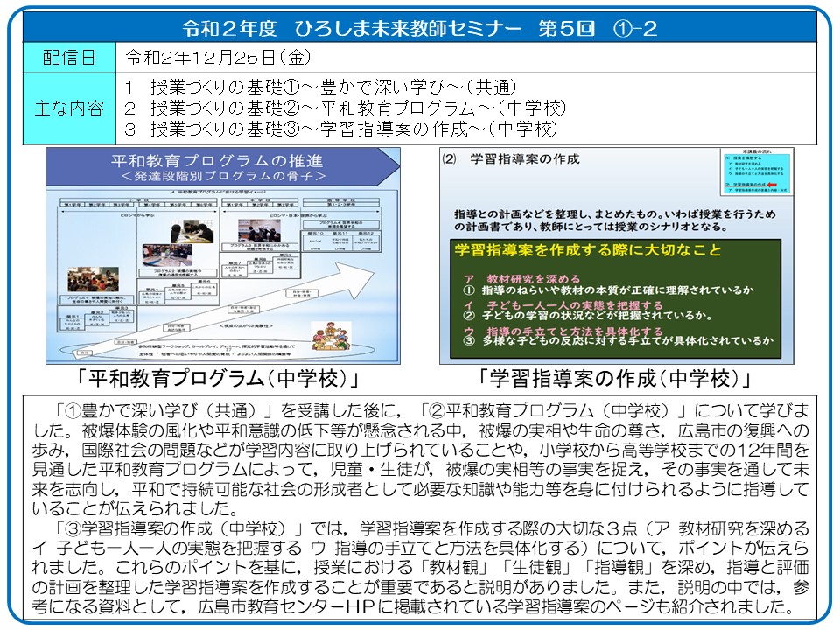
Task: Open the 学習指導案の作成 slide thumbnail
Action: [615, 255]
